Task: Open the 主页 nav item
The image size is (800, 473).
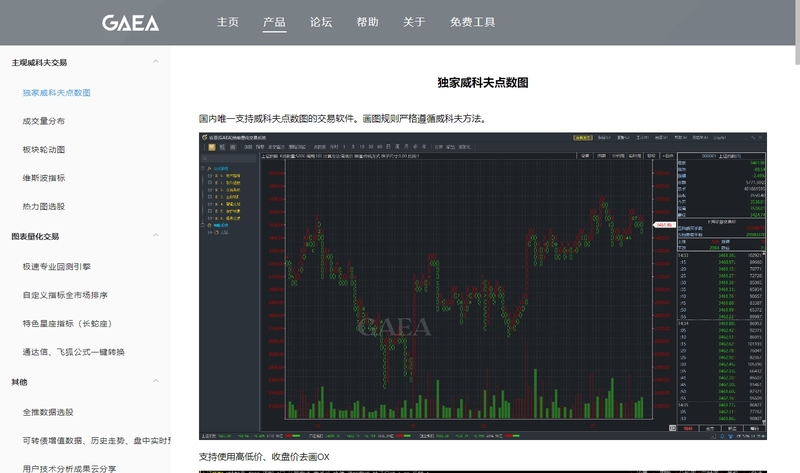Action: pos(228,22)
